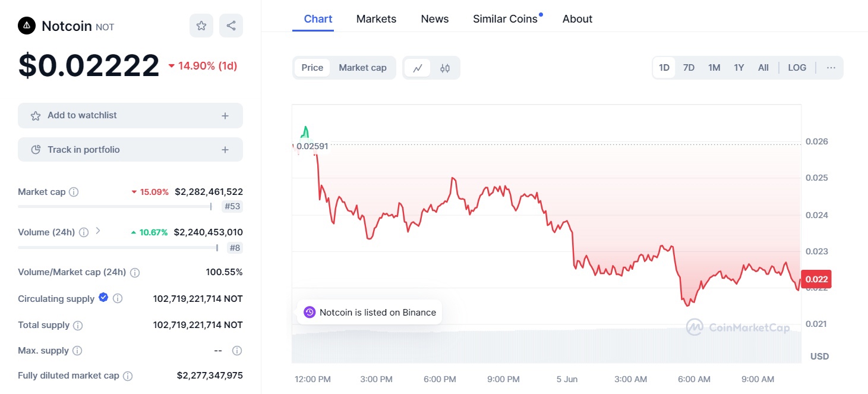Screen dimensions: 868x394
Task: Click the Notcoin listed on Binance marker
Action: click(x=370, y=313)
